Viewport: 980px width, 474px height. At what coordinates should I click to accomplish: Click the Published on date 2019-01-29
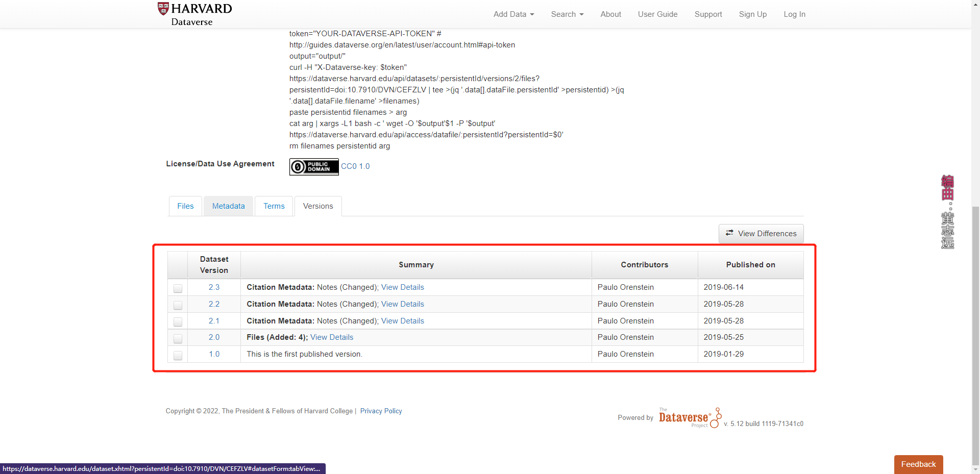[x=723, y=354]
